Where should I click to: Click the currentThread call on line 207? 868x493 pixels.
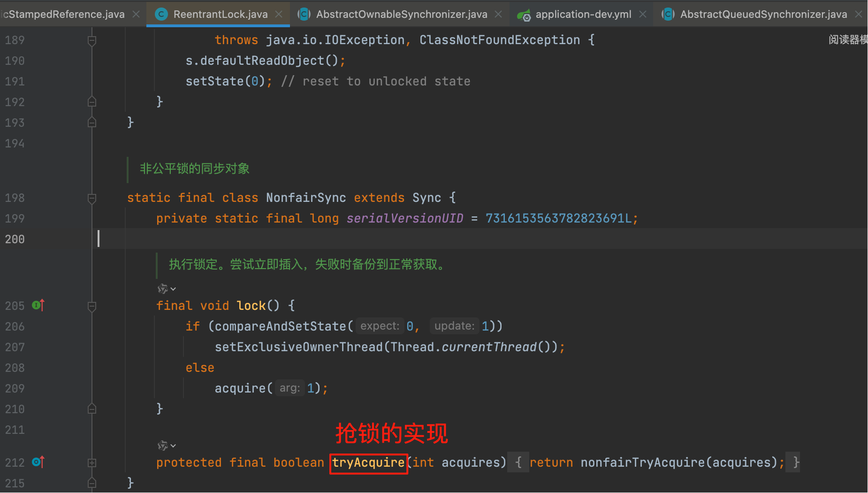489,347
